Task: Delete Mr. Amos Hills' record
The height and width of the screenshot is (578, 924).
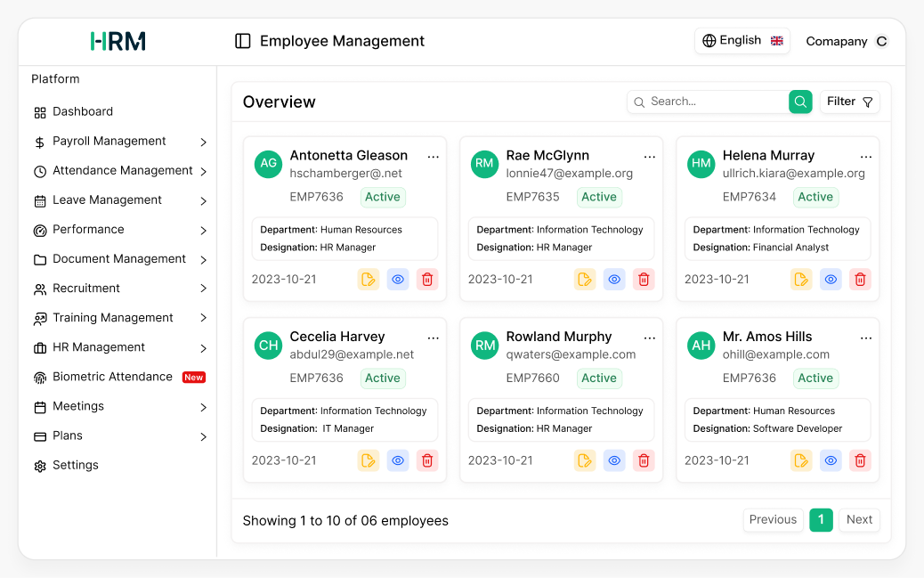Action: pyautogui.click(x=860, y=460)
